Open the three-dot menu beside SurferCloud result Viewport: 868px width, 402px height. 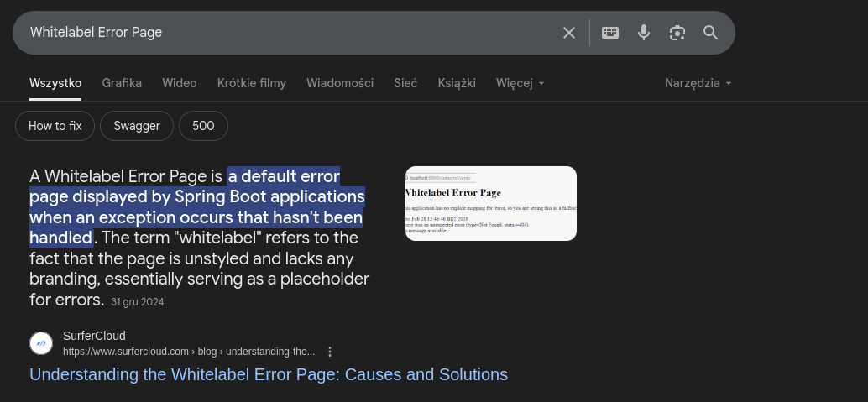[330, 352]
